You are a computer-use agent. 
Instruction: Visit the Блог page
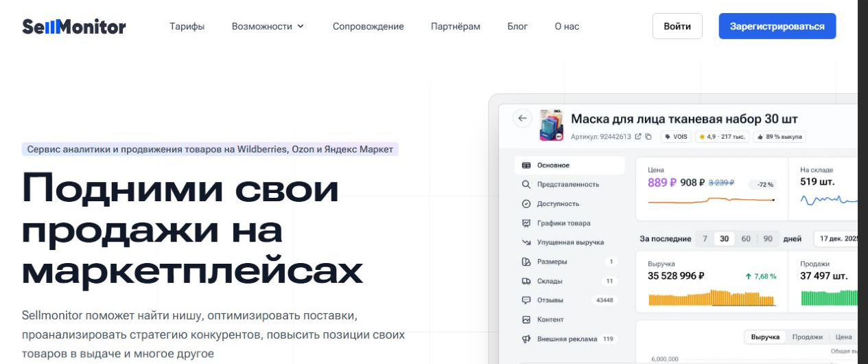[517, 27]
